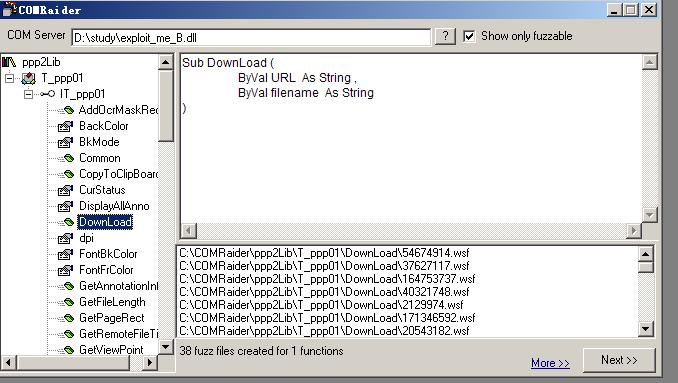Click the CopyToClipBoard method icon

point(67,174)
